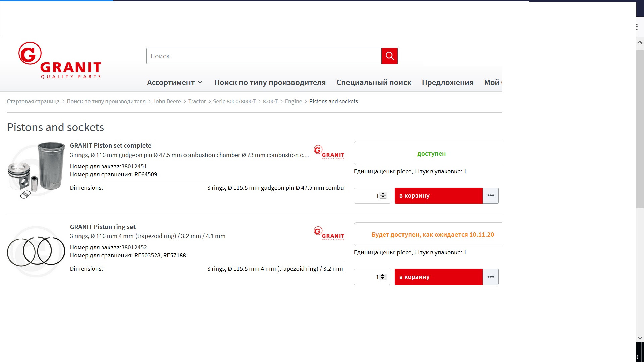Open more options for Piston ring set
Image resolution: width=644 pixels, height=362 pixels.
[490, 277]
